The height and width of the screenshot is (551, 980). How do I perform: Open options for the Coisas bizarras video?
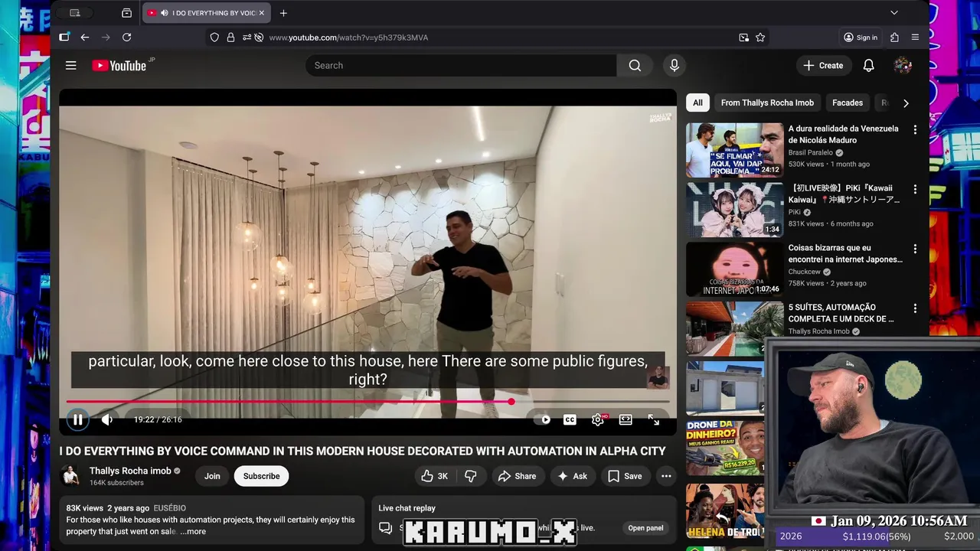(x=914, y=249)
